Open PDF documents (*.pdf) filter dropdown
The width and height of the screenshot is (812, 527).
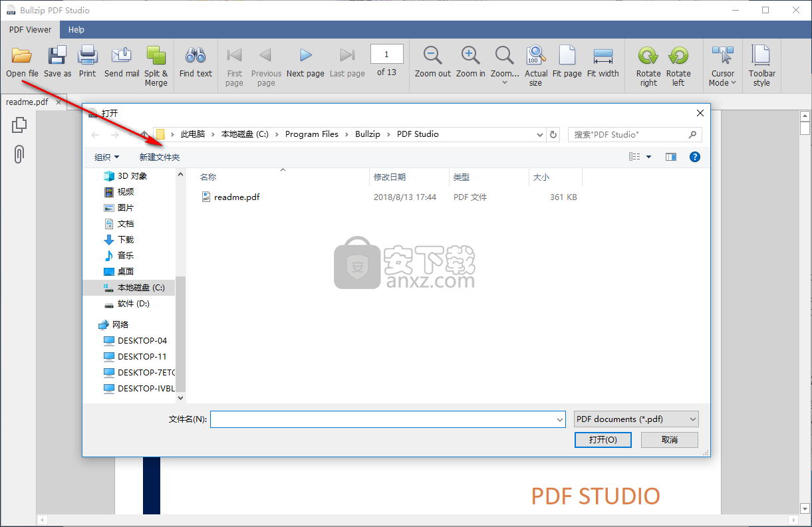click(x=636, y=419)
